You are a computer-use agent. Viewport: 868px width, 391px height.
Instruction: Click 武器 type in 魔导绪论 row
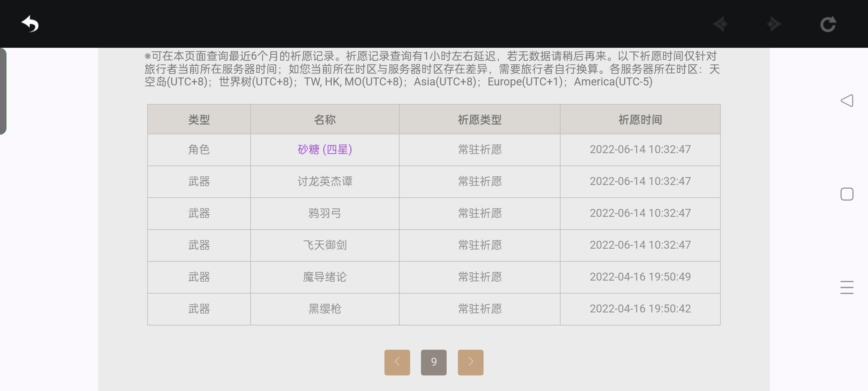[199, 277]
